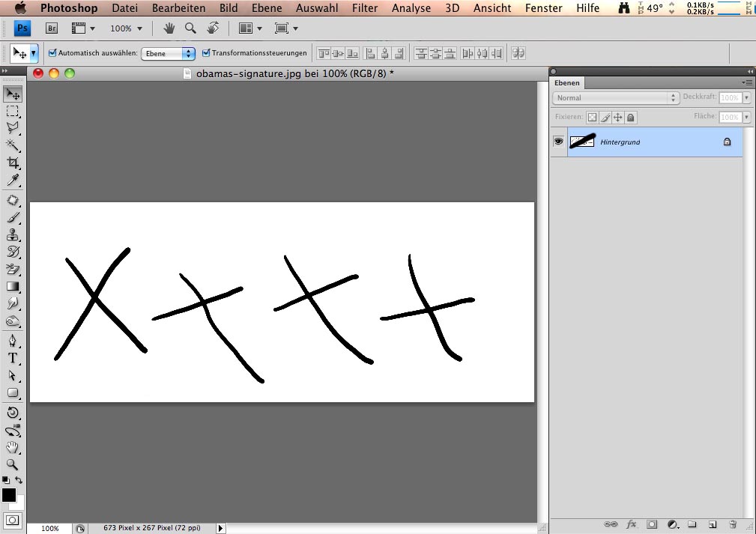The width and height of the screenshot is (756, 534).
Task: Toggle lock all in Fixieren row
Action: tap(631, 117)
